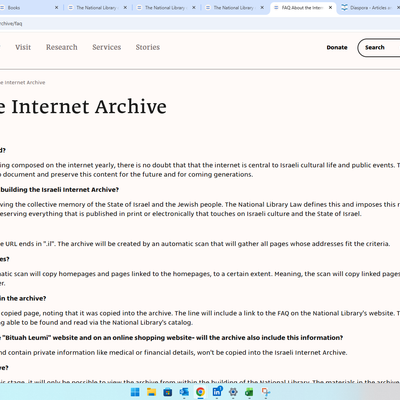The height and width of the screenshot is (400, 400).
Task: Open the green spreadsheet app in the taskbar
Action: [x=249, y=392]
